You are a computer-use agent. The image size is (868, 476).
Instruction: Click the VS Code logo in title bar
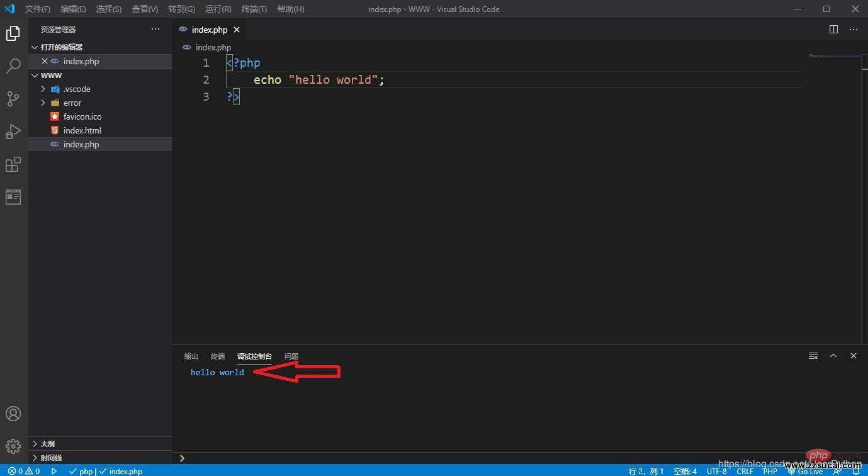(9, 9)
